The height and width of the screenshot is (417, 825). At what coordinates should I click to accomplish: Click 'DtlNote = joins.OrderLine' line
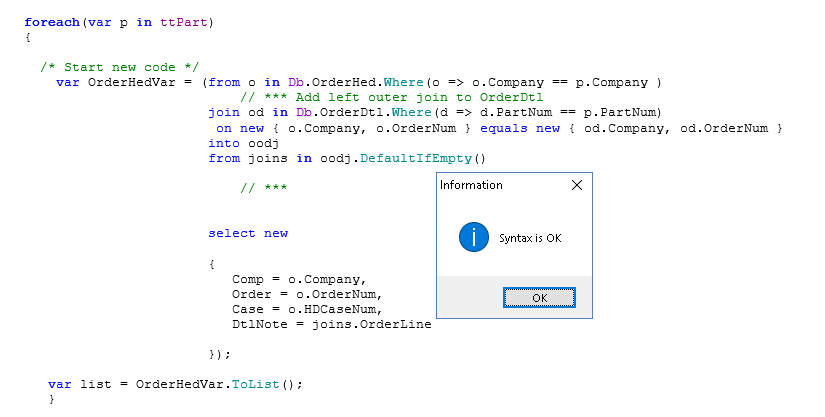(x=332, y=324)
